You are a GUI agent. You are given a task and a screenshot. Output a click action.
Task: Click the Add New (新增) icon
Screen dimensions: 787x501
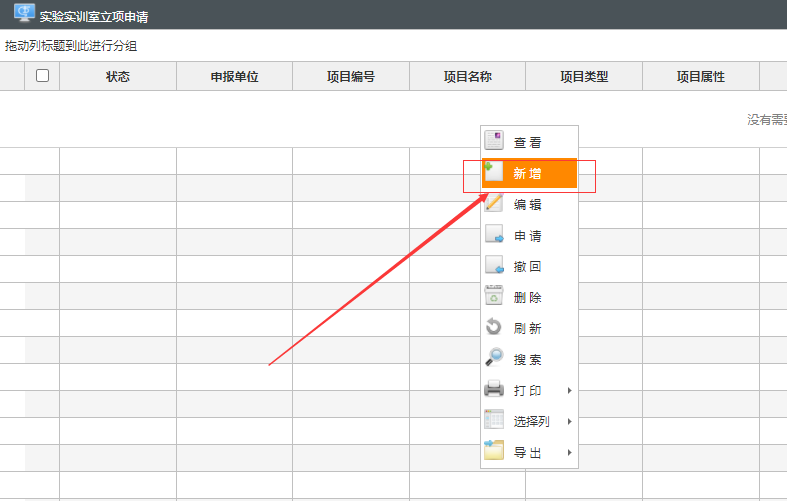click(x=494, y=173)
